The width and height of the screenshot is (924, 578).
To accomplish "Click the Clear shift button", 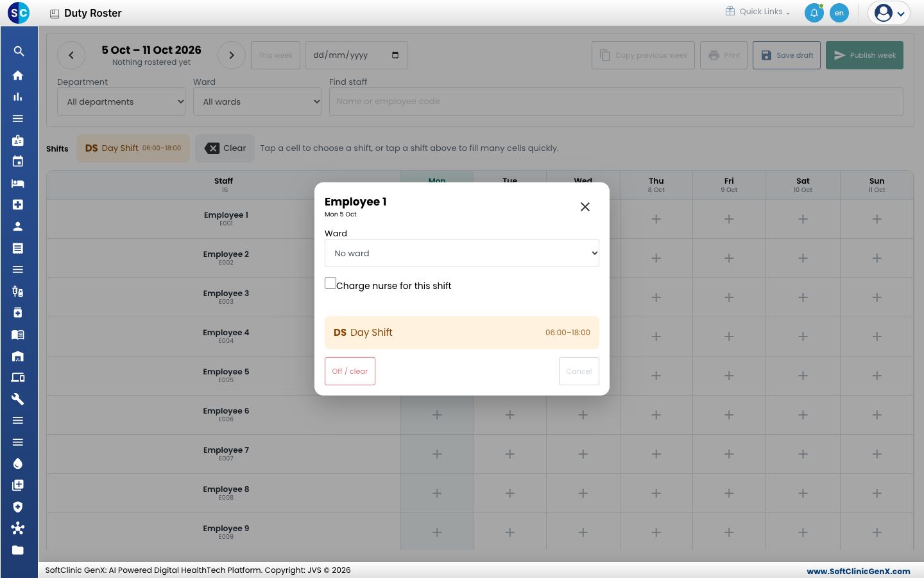I will pyautogui.click(x=225, y=148).
